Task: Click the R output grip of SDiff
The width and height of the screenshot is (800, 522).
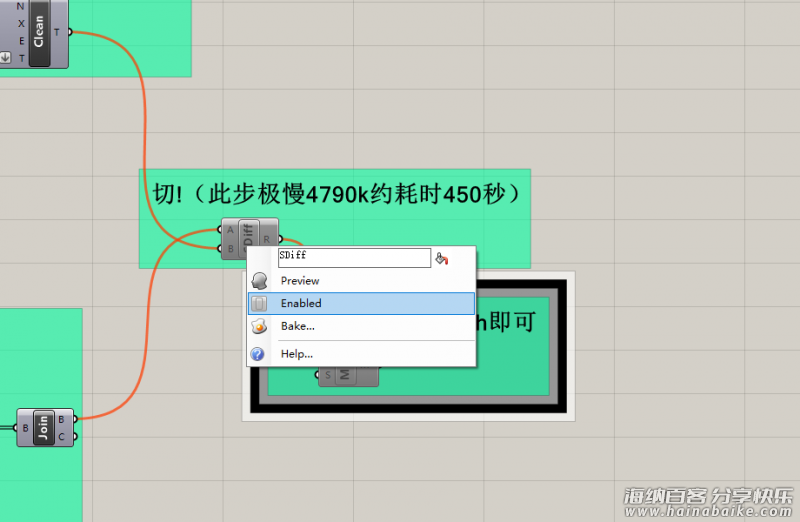Action: pos(280,239)
